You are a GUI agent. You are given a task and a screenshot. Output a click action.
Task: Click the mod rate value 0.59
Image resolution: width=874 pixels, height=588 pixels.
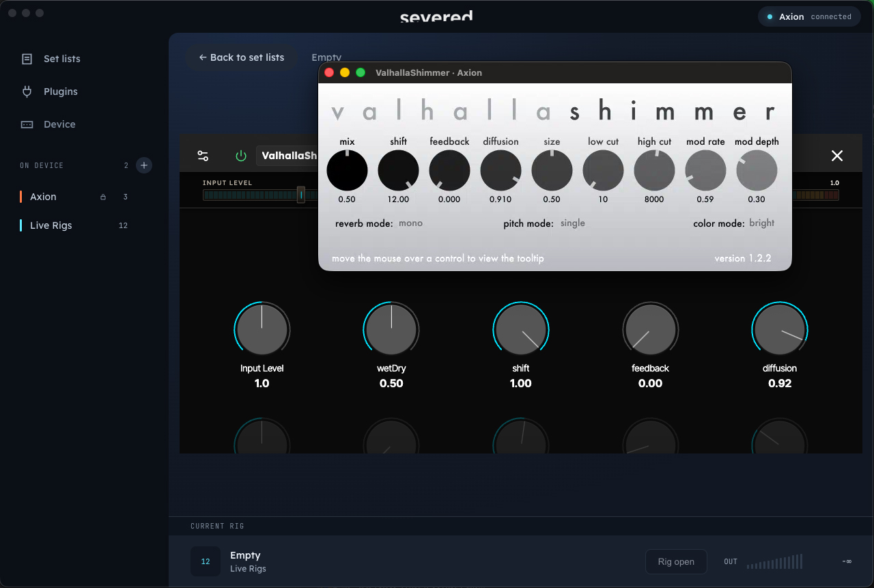[705, 199]
